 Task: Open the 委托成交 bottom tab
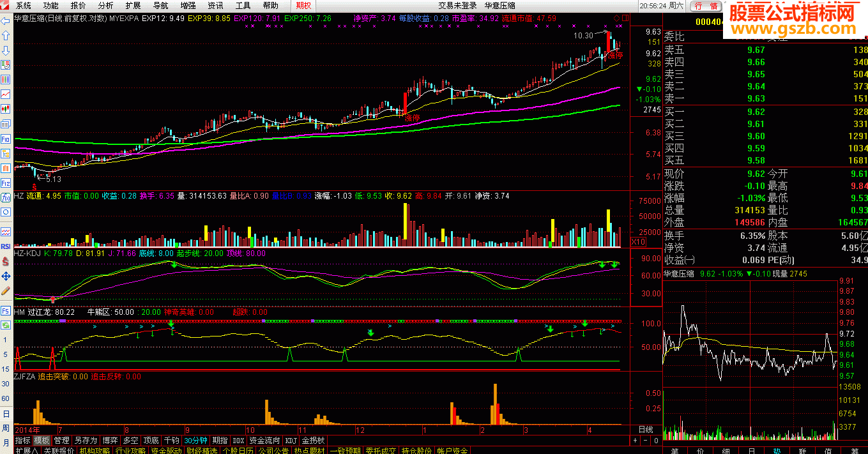point(381,450)
